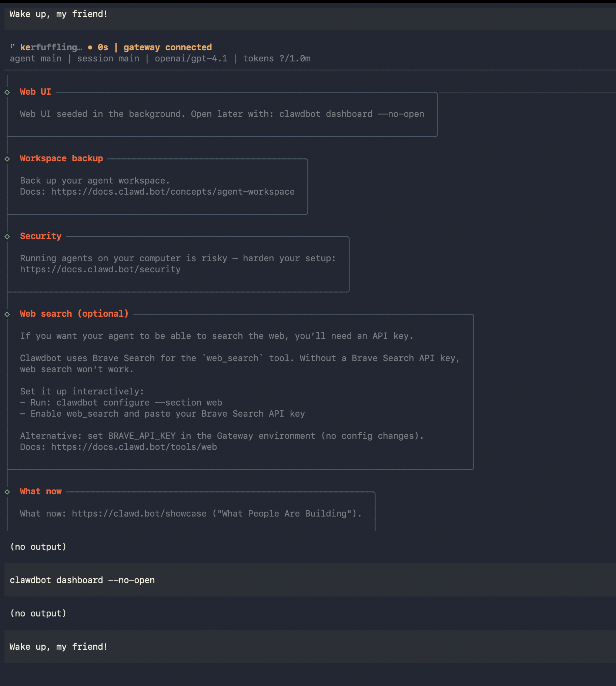Click the diamond marker beside Web UI
616x686 pixels.
pos(7,92)
